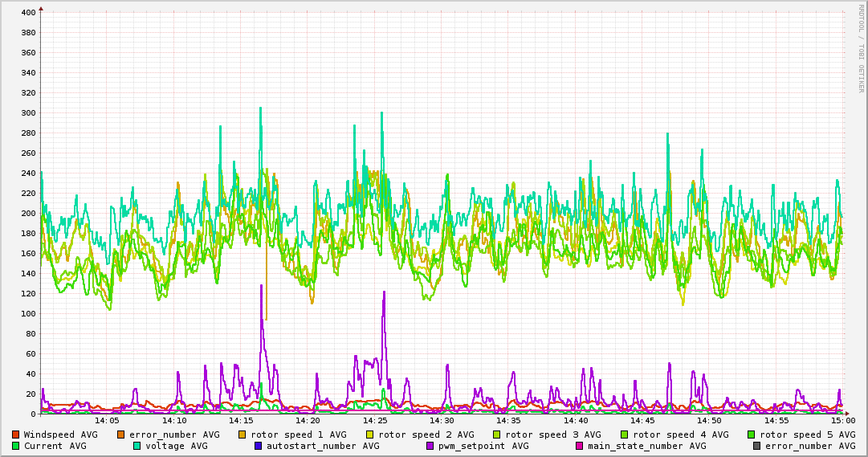Select the purple pwm_setpoint AVG swatch
Screen dimensions: 868x457
430,446
